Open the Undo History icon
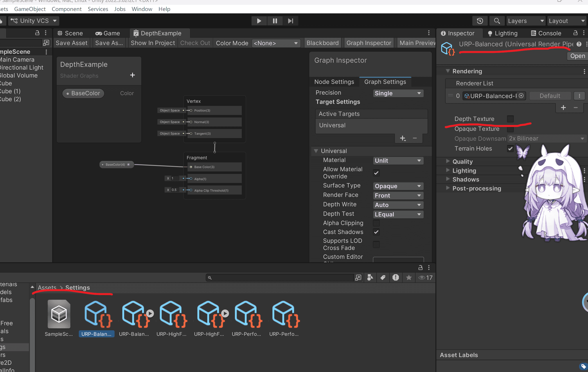Viewport: 588px width, 372px height. point(480,21)
